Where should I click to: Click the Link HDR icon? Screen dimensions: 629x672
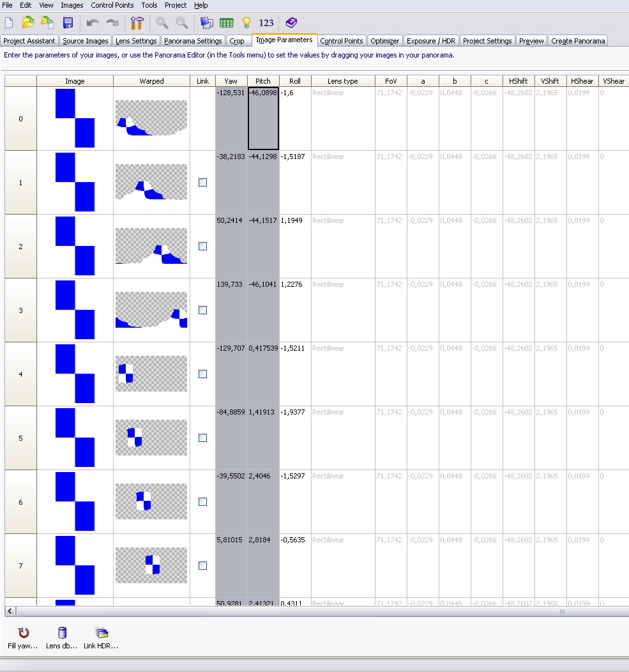click(x=101, y=637)
